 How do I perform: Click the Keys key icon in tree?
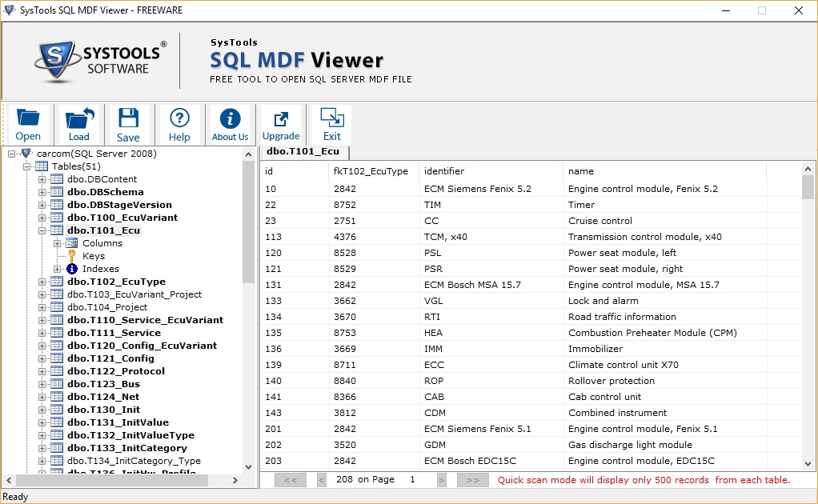click(x=72, y=256)
